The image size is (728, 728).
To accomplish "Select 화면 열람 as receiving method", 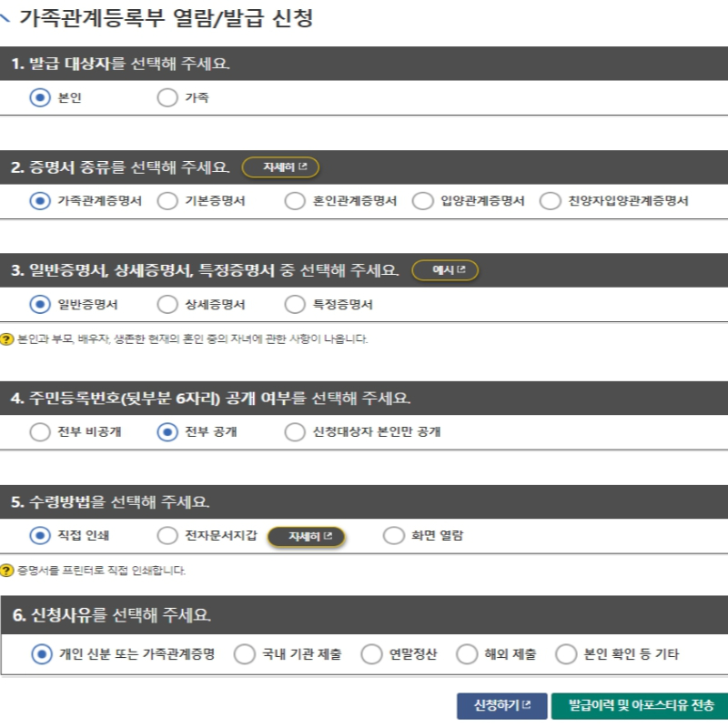I will [391, 537].
